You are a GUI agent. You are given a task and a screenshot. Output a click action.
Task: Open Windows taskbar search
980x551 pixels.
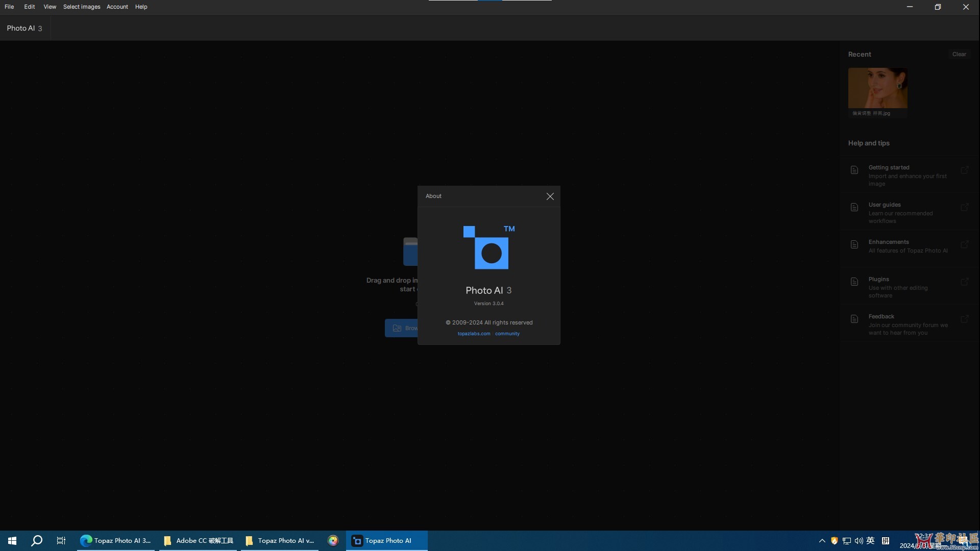click(x=37, y=541)
